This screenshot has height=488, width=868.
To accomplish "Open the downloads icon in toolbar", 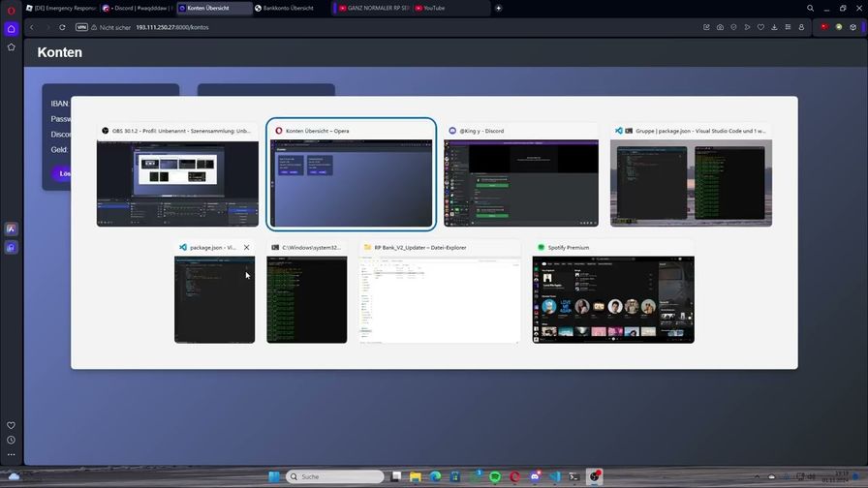I will pos(774,27).
